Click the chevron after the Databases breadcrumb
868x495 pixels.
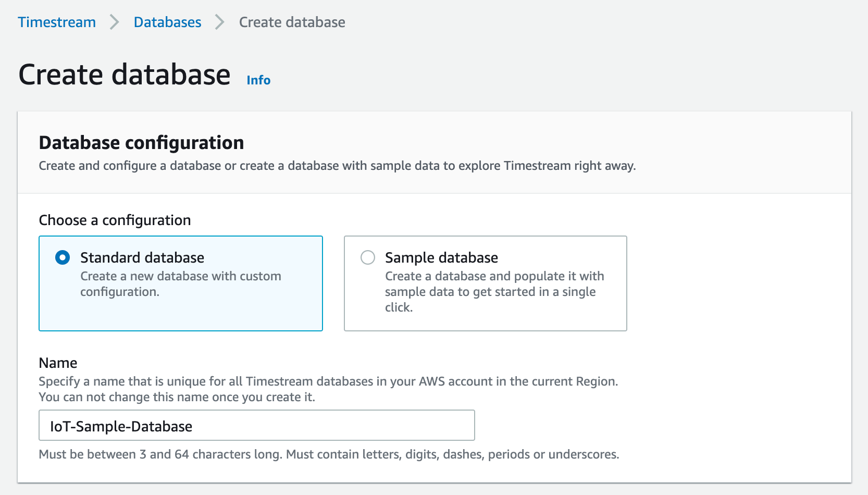pyautogui.click(x=219, y=22)
